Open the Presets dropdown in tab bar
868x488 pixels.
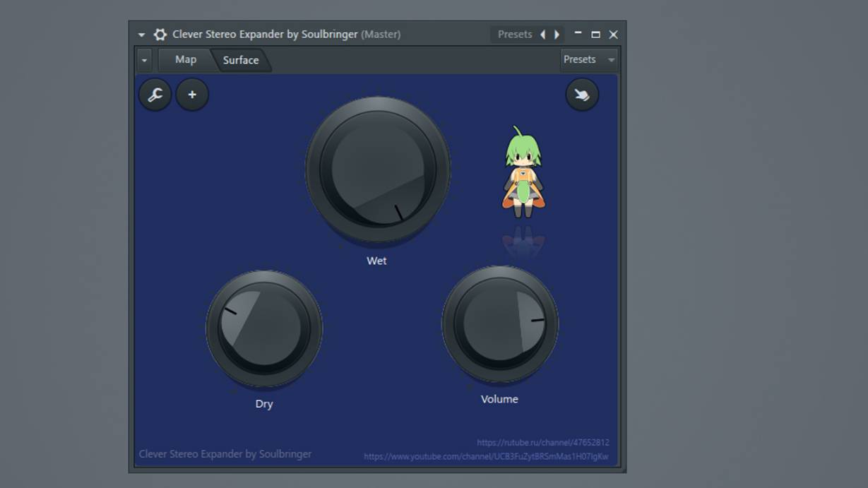coord(589,60)
